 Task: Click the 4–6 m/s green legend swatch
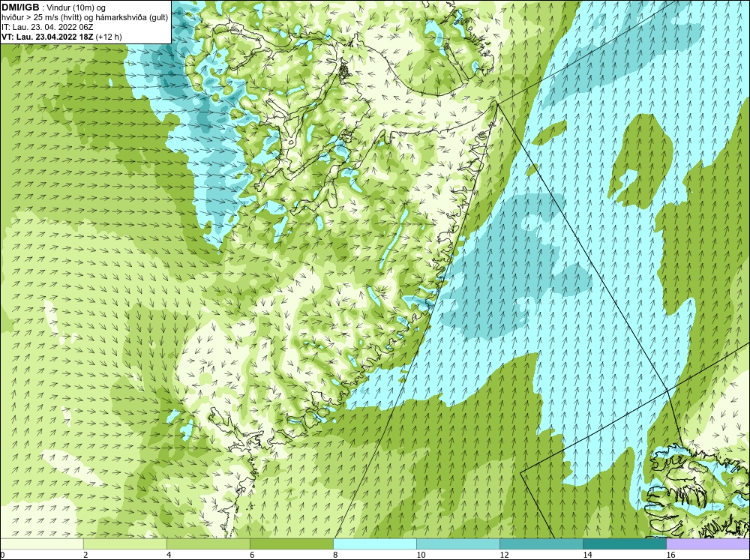tap(208, 544)
